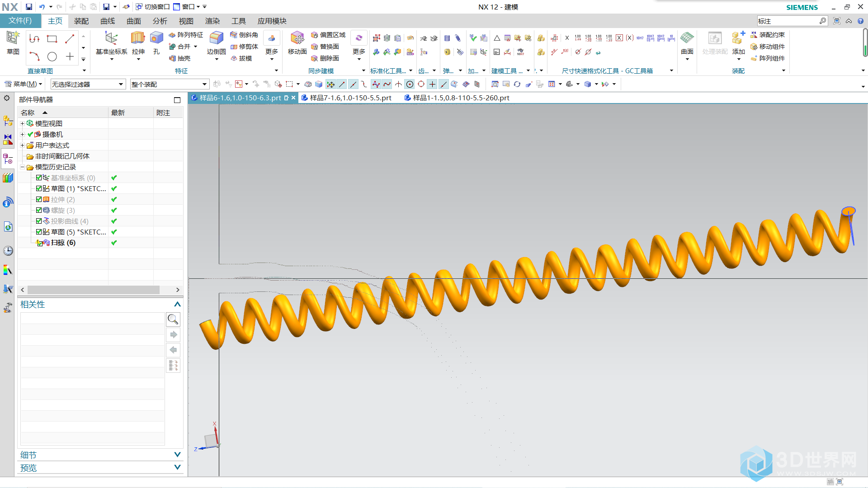Collapse the 模型历史记录 tree node
868x488 pixels.
tap(22, 167)
